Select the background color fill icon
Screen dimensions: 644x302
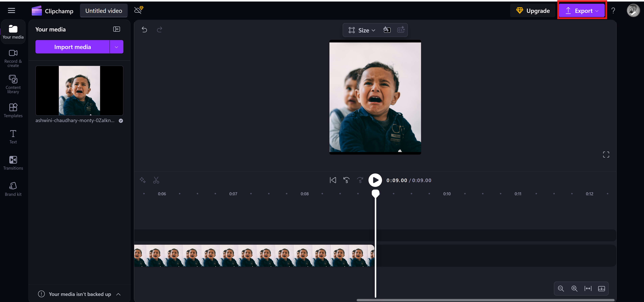387,30
